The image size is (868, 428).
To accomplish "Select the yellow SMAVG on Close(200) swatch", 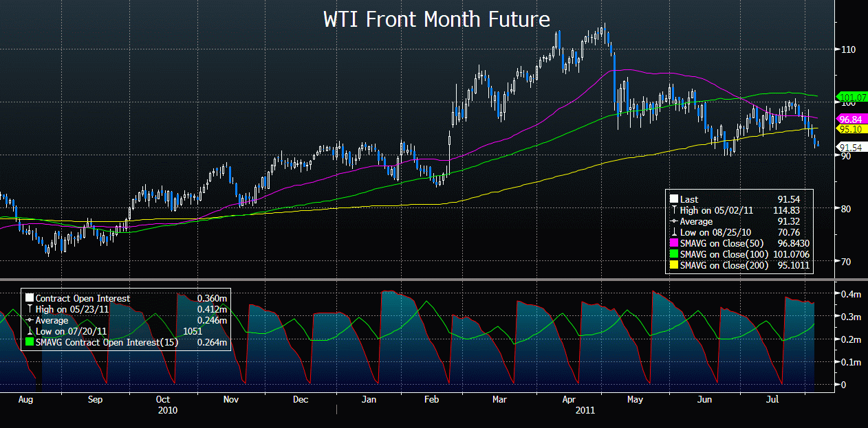I will 674,265.
